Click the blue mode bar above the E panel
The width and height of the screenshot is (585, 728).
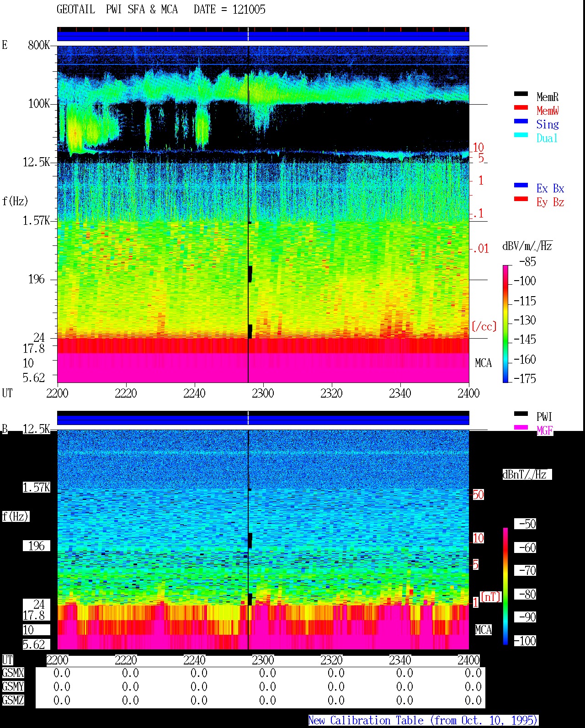click(263, 36)
